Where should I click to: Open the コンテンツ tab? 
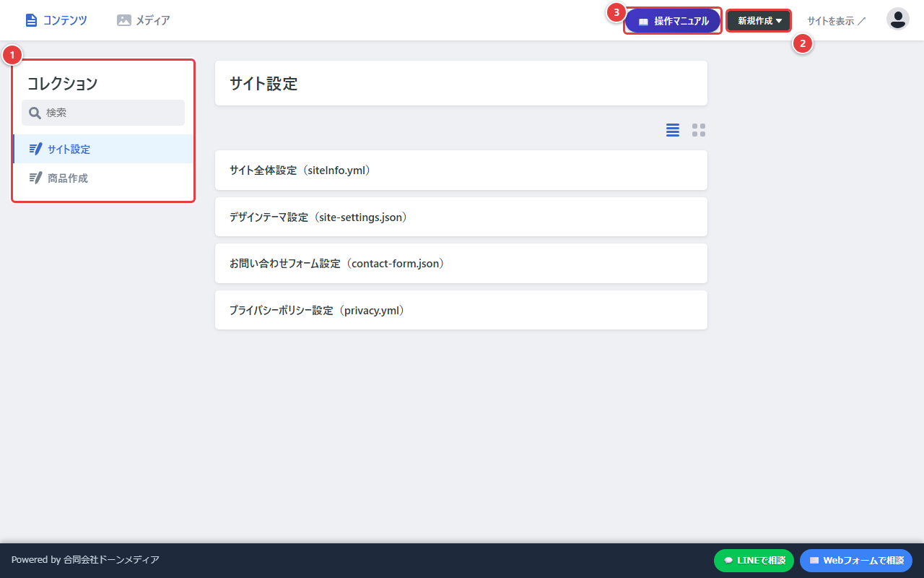click(56, 20)
